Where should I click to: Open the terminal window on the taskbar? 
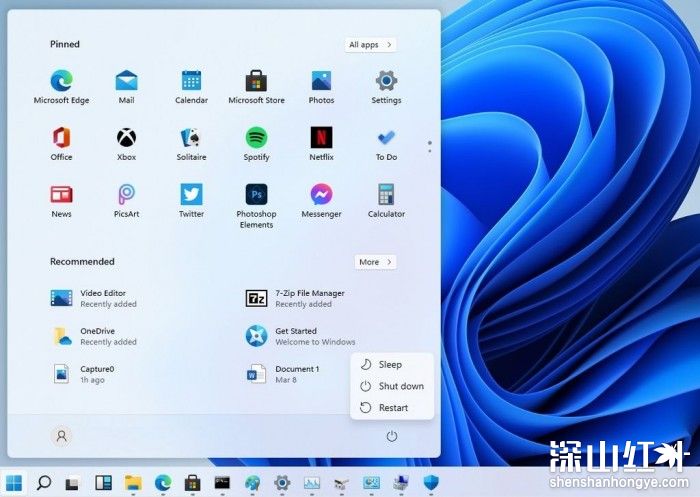point(222,483)
